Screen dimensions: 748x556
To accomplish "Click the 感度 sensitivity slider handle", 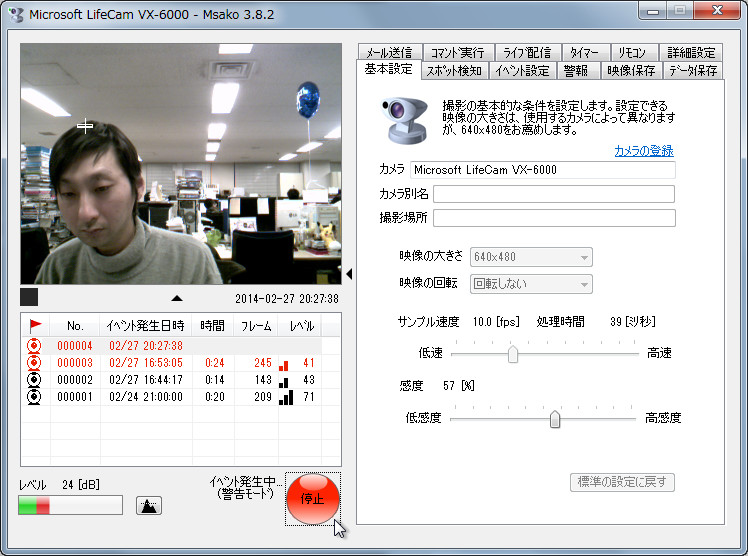I will tap(555, 419).
